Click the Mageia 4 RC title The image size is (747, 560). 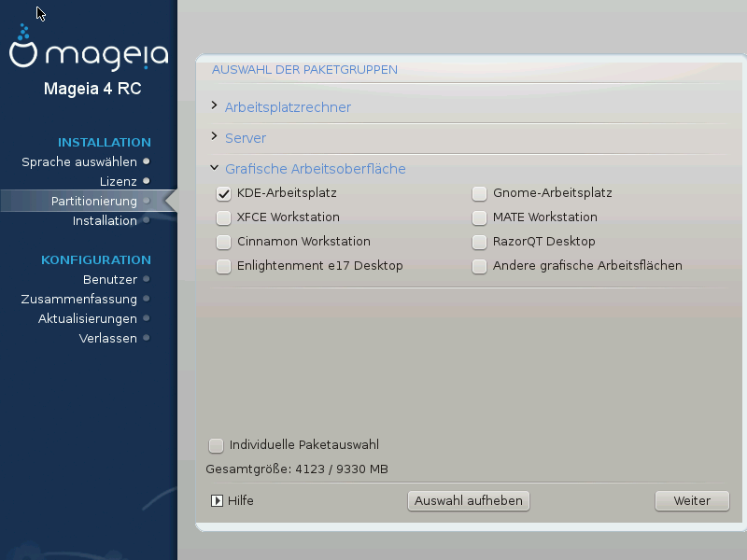pos(92,89)
